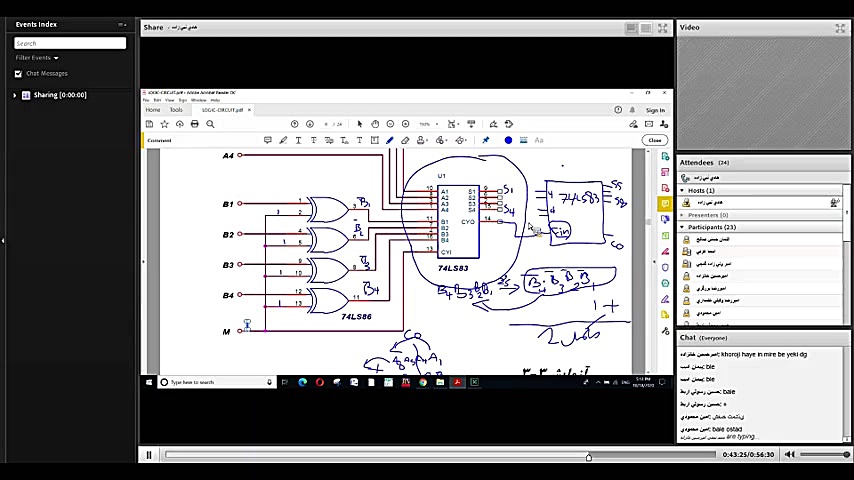The width and height of the screenshot is (854, 480).
Task: Click the taskbar Type here to search box
Action: point(217,382)
